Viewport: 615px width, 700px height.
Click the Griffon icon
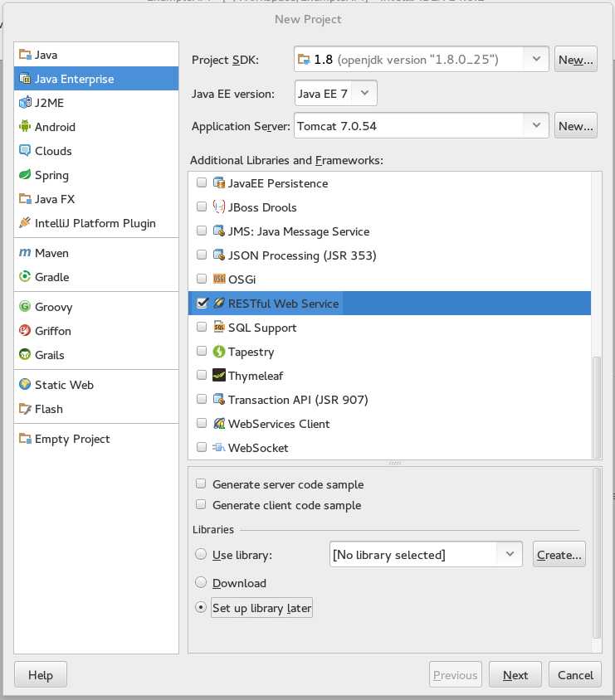pos(25,331)
